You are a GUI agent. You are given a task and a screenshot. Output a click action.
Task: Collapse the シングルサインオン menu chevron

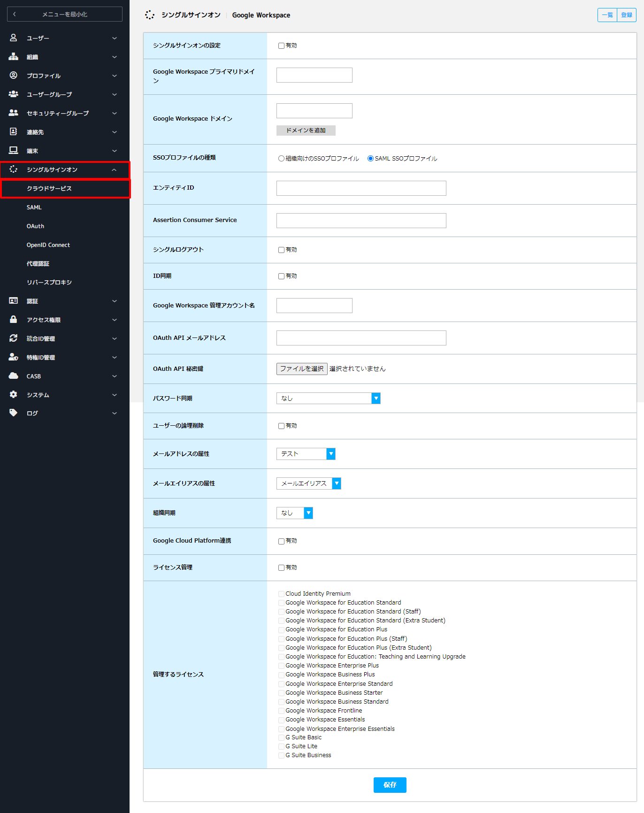[114, 169]
